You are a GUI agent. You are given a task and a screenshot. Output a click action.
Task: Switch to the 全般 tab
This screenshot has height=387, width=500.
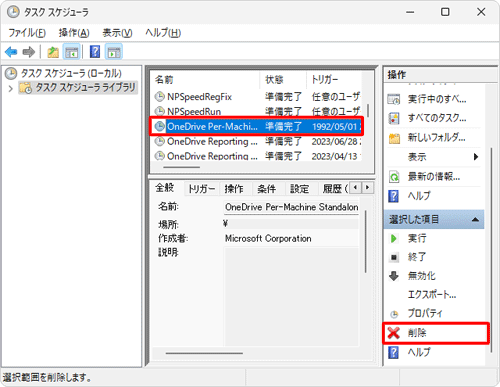coord(165,188)
